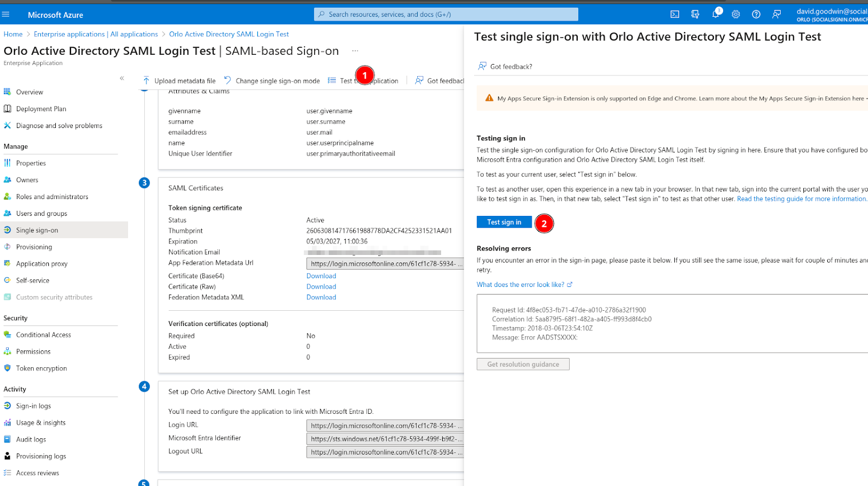Screen dimensions: 868x486
Task: Open the more options ellipsis beside title
Action: pos(355,51)
